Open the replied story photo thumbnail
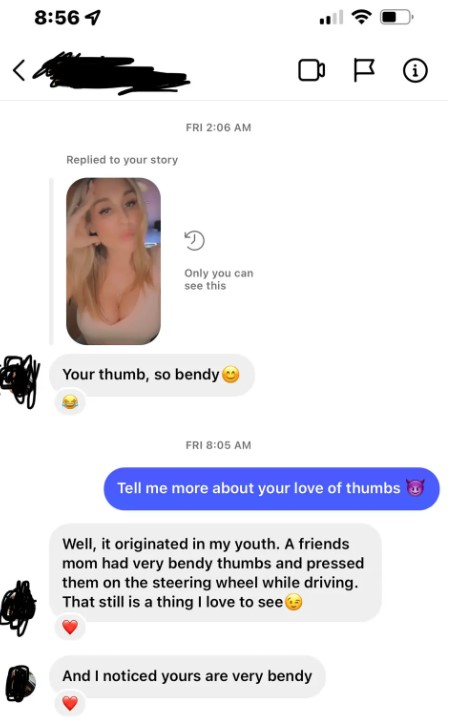The image size is (451, 722). click(x=113, y=261)
